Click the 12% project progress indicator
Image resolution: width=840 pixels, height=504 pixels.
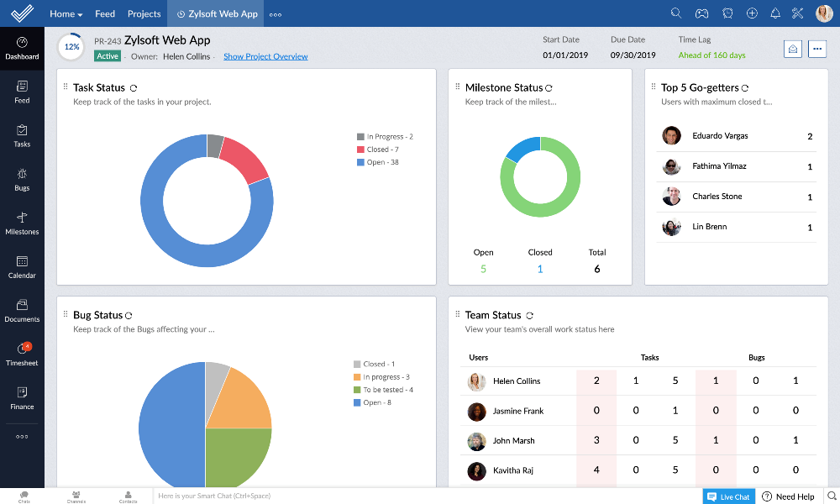click(70, 47)
